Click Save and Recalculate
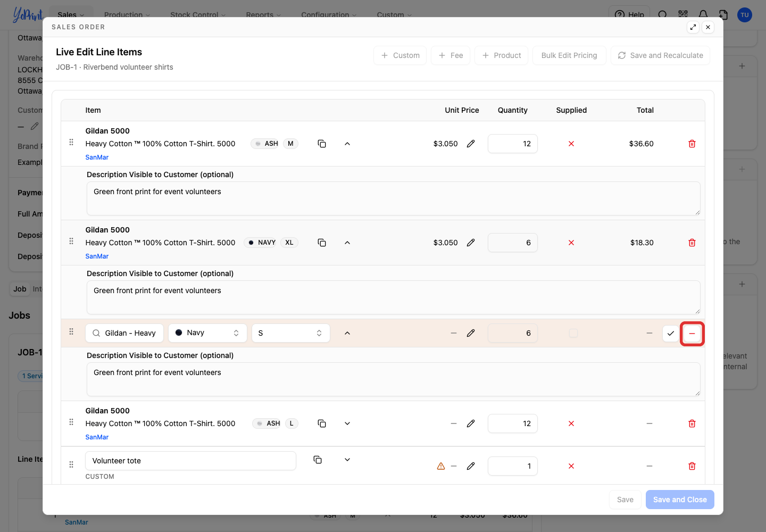Image resolution: width=766 pixels, height=532 pixels. click(x=660, y=55)
